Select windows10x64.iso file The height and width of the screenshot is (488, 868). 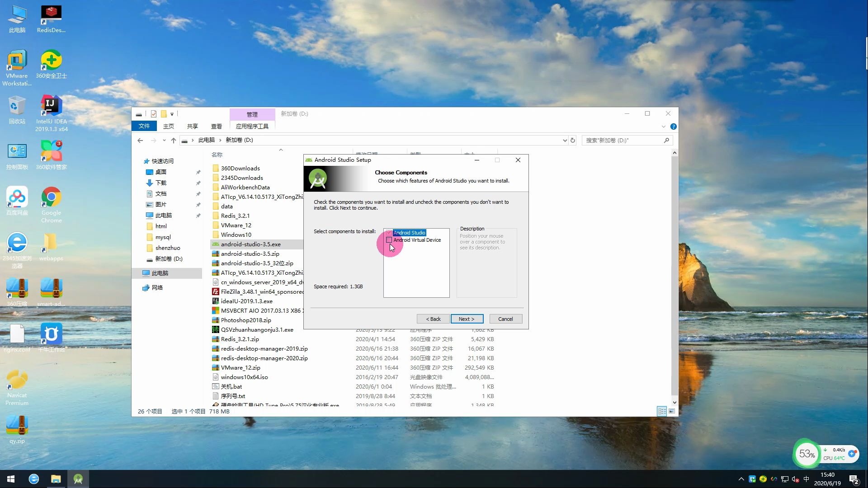point(244,377)
